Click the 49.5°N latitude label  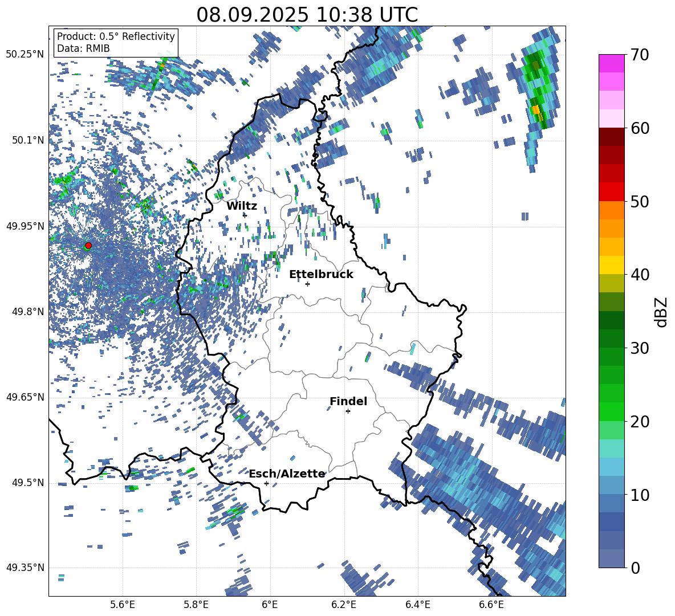click(27, 483)
